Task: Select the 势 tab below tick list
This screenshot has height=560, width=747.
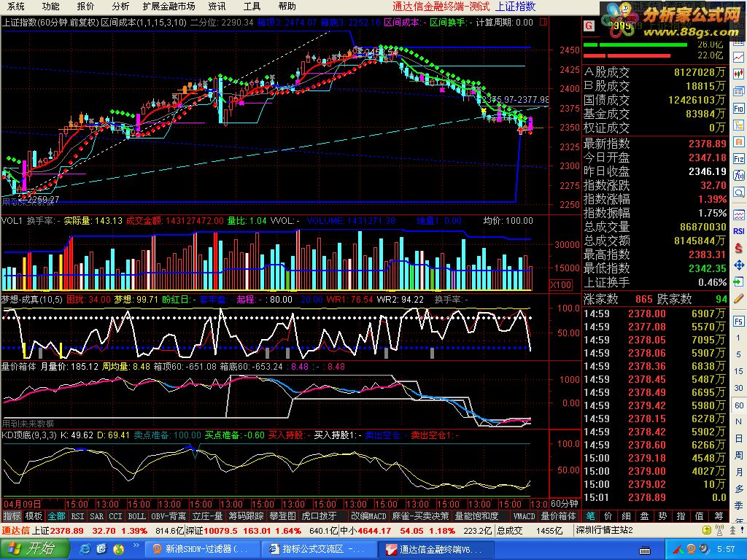Action: (x=663, y=516)
